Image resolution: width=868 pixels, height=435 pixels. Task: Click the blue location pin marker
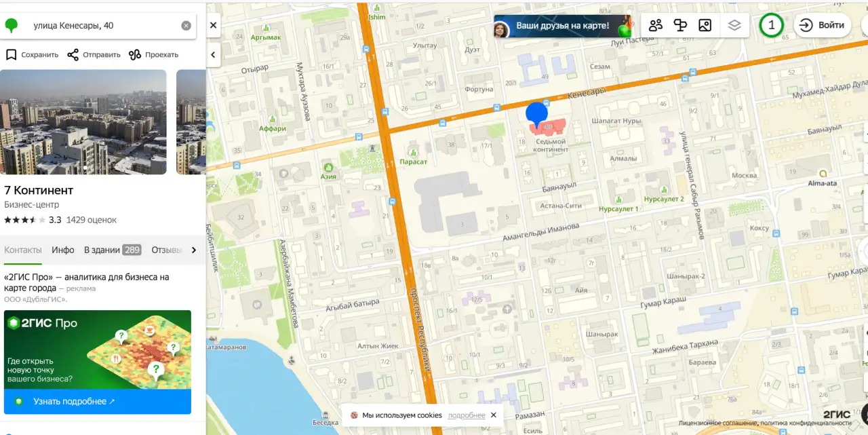pyautogui.click(x=537, y=115)
